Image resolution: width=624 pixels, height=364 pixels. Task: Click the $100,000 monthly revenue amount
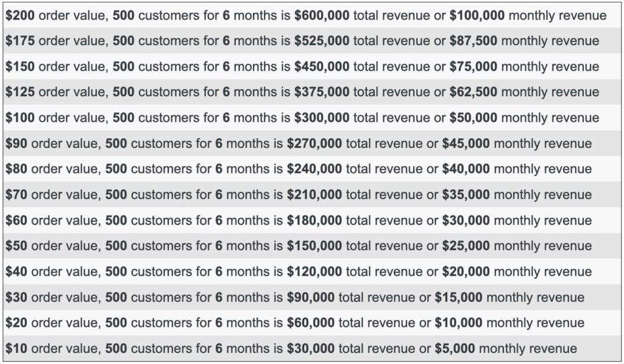(477, 16)
